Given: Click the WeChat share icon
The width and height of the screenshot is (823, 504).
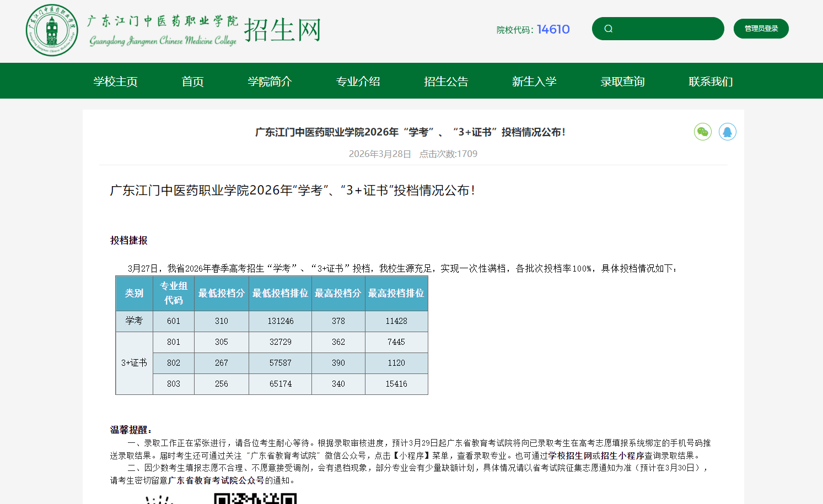Looking at the screenshot, I should 702,132.
